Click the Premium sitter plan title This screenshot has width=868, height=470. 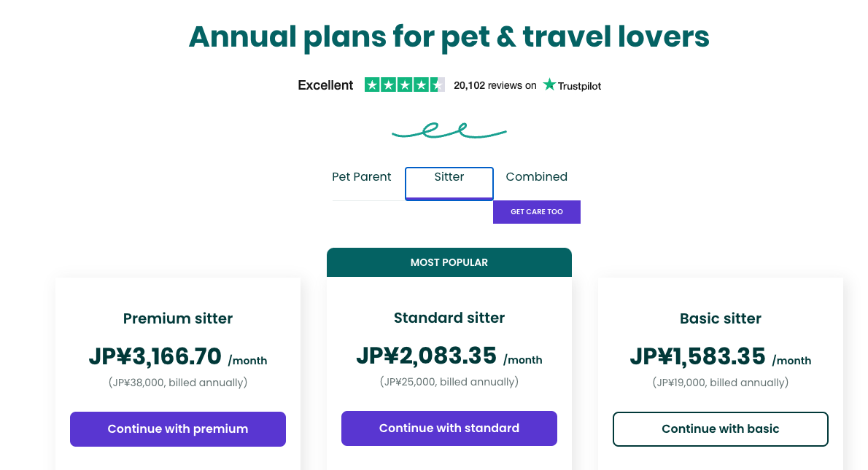(x=178, y=318)
